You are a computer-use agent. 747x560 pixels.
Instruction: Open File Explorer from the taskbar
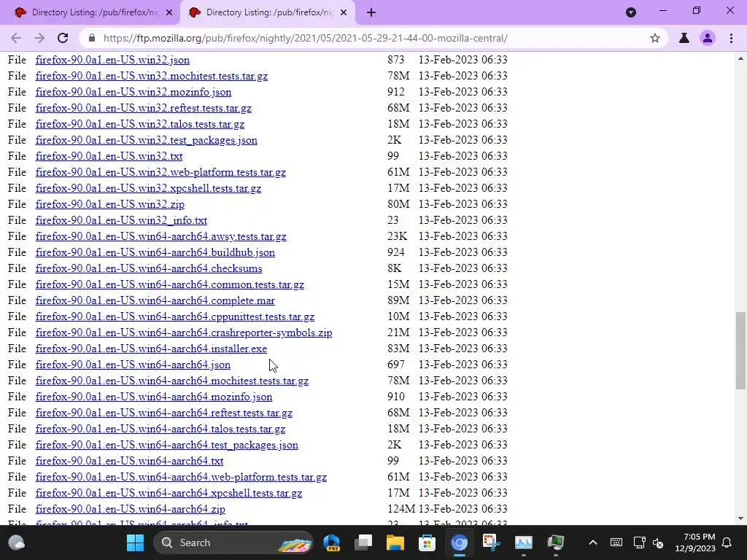[x=395, y=542]
